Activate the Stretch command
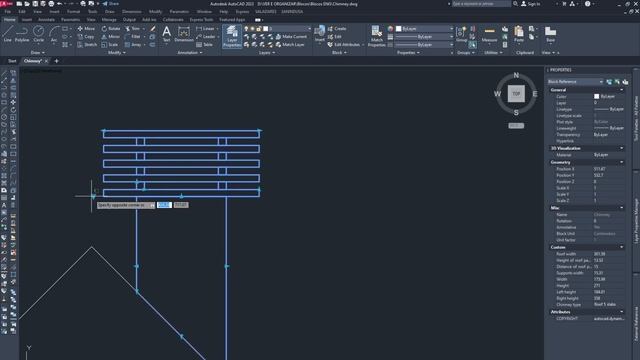Viewport: 640px width, 360px height. 87,44
